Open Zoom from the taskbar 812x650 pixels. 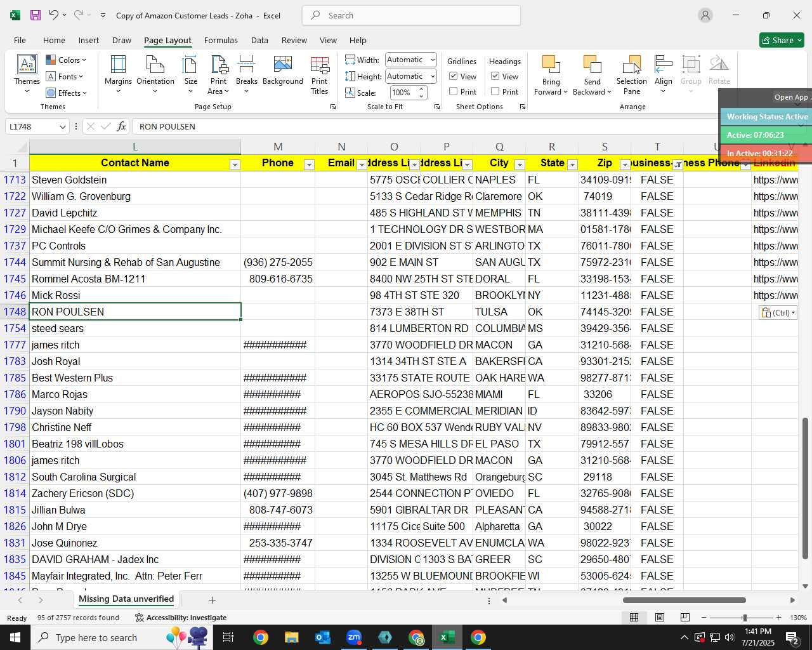pyautogui.click(x=354, y=637)
